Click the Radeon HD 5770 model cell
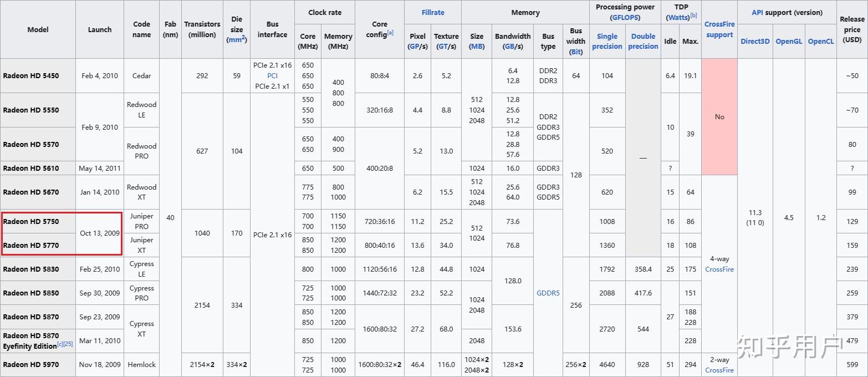868x377 pixels. tap(38, 245)
